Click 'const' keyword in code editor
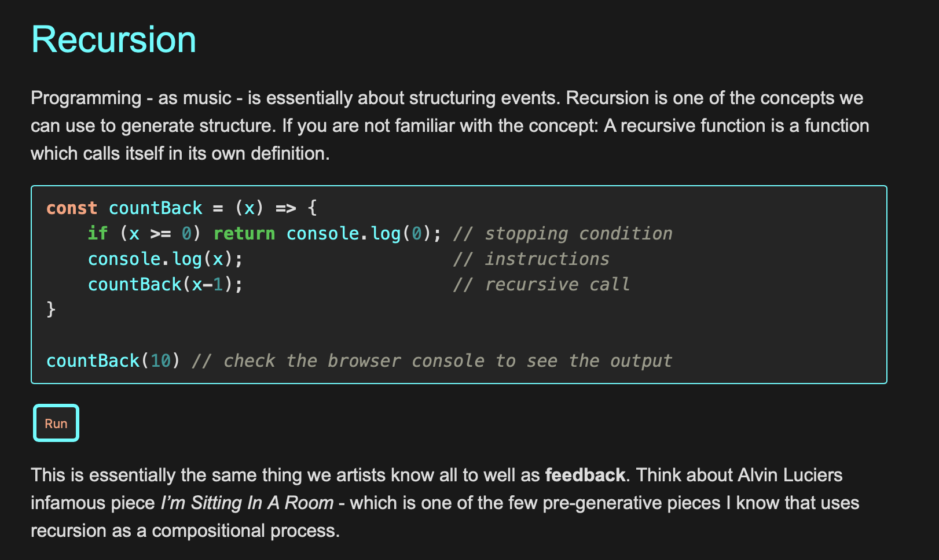Screen dimensions: 939x560 72,208
